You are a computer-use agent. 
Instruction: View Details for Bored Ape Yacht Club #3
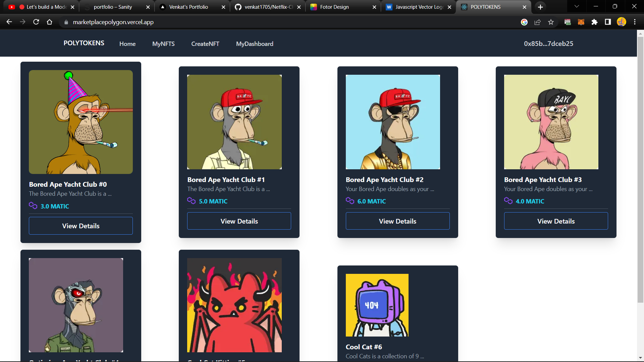556,221
